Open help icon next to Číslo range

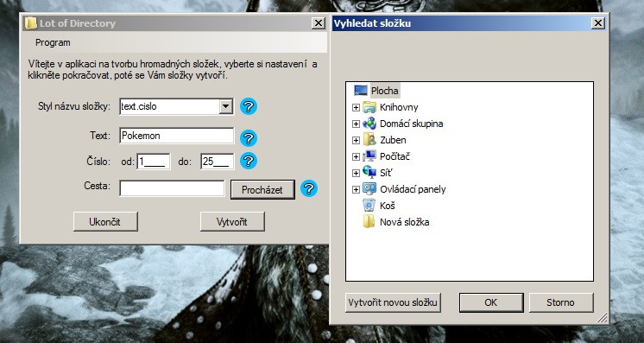[x=249, y=161]
